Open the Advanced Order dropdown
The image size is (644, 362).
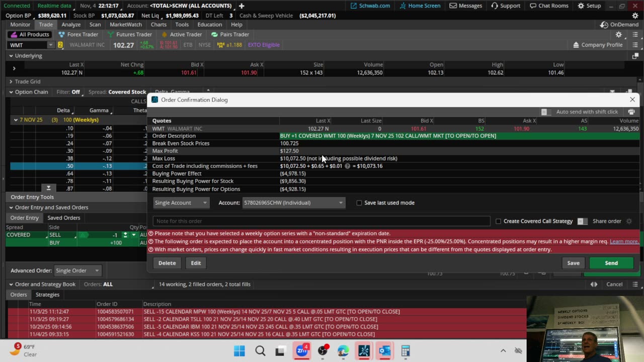pyautogui.click(x=78, y=270)
